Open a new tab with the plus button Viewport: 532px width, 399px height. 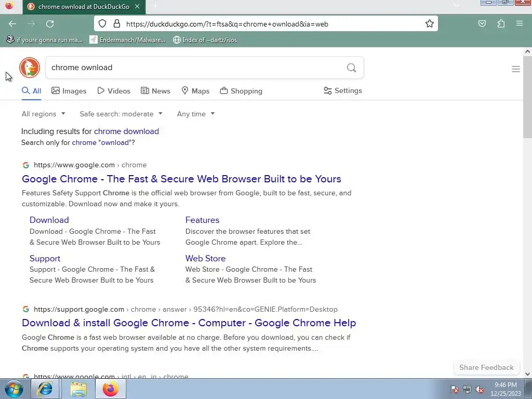pyautogui.click(x=155, y=6)
